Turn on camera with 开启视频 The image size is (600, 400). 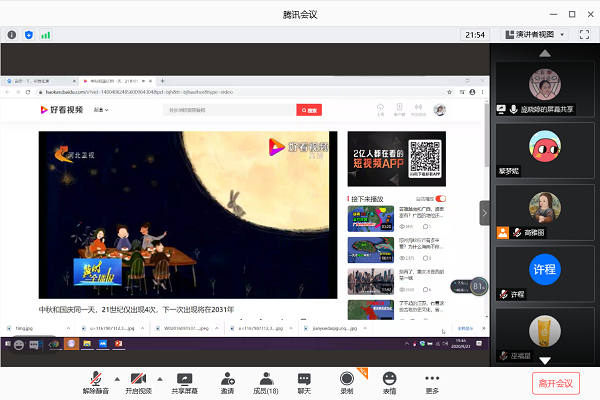pos(139,383)
